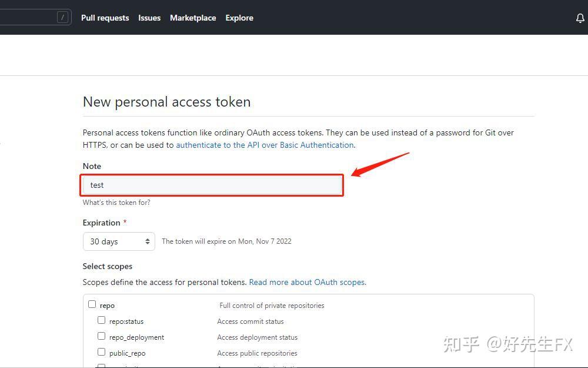Click the public_repo scope label
The height and width of the screenshot is (368, 588).
pyautogui.click(x=127, y=353)
